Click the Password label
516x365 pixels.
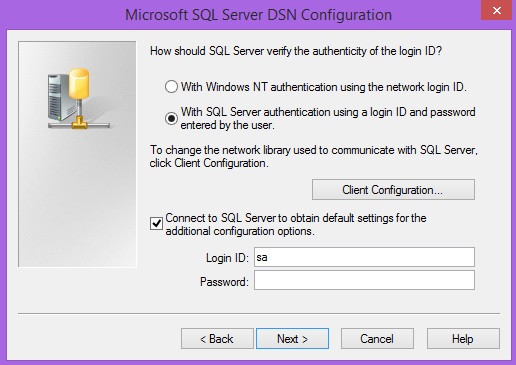click(x=224, y=282)
